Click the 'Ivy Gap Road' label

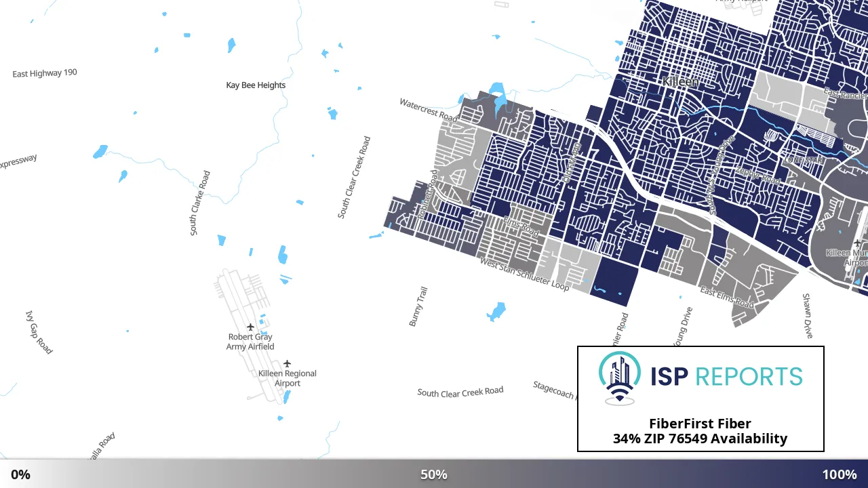click(39, 332)
